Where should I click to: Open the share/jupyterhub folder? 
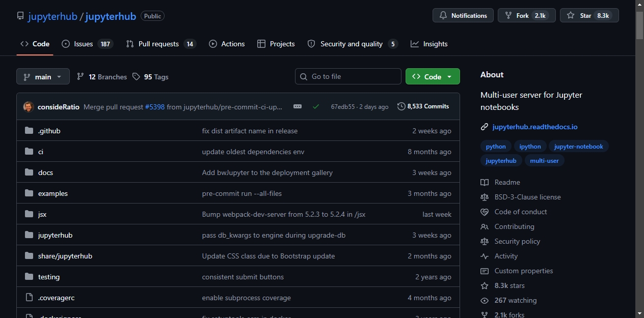tap(65, 256)
